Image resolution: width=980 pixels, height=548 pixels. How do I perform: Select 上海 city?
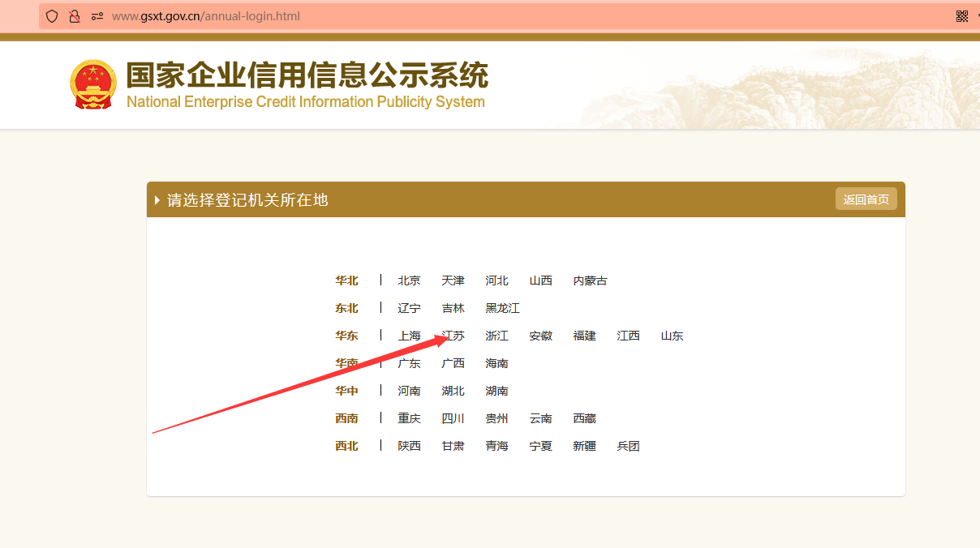point(410,336)
